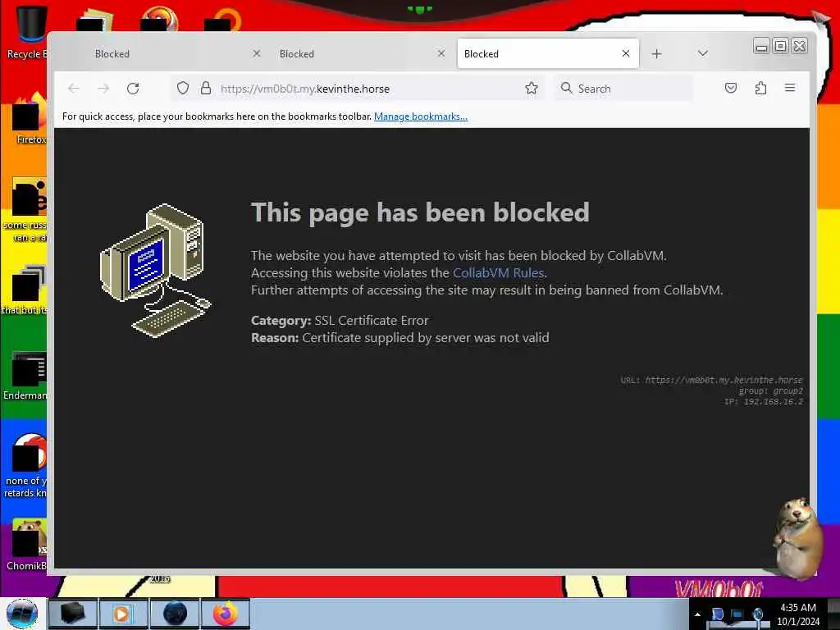The height and width of the screenshot is (630, 840).
Task: Go forward one page in Firefox
Action: [103, 89]
